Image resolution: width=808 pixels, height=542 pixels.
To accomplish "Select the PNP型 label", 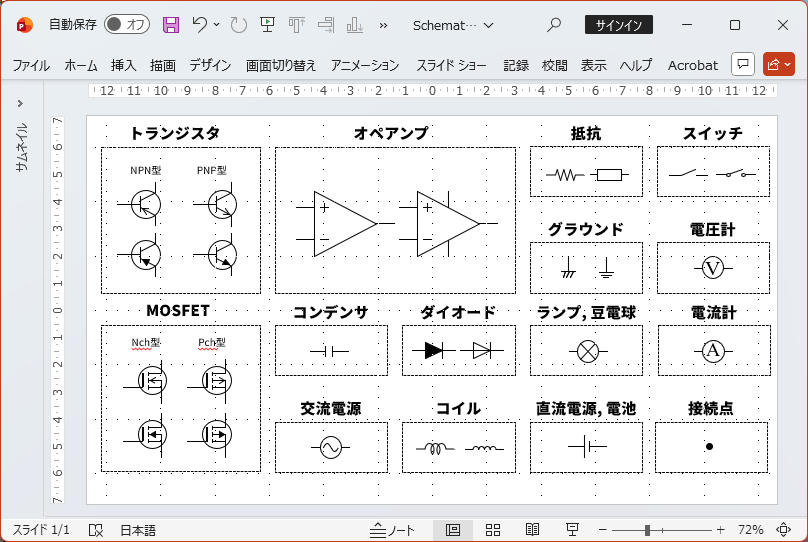I will [x=212, y=170].
